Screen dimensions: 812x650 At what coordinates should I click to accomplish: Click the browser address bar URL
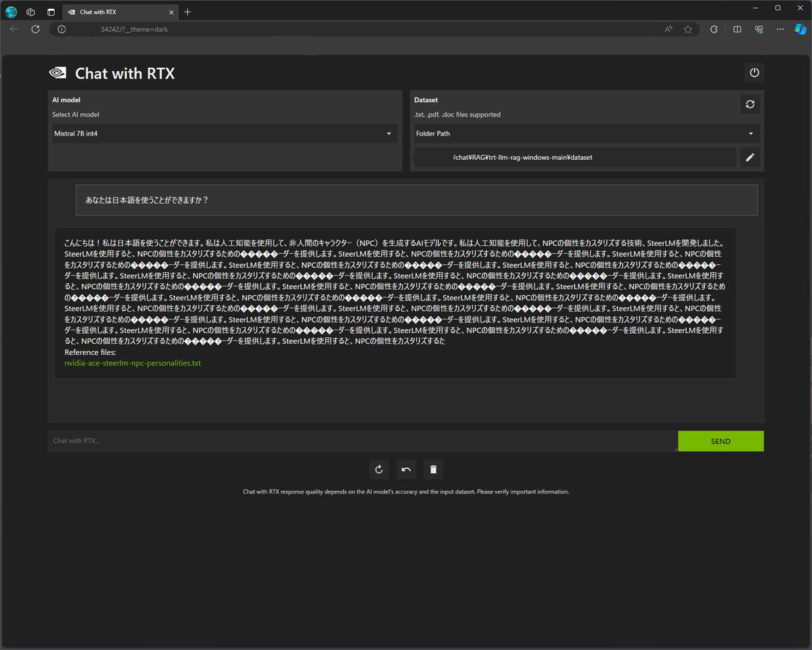pyautogui.click(x=134, y=29)
